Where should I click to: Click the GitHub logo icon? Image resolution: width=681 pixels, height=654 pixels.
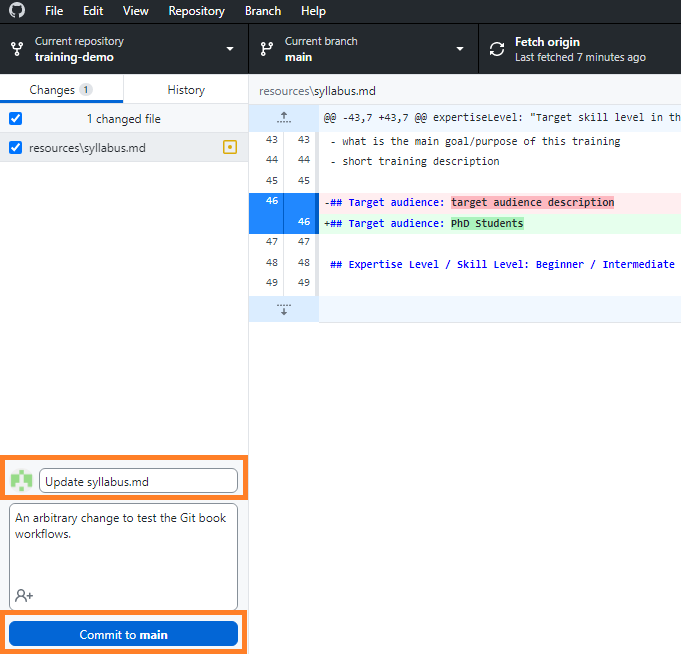tap(17, 10)
